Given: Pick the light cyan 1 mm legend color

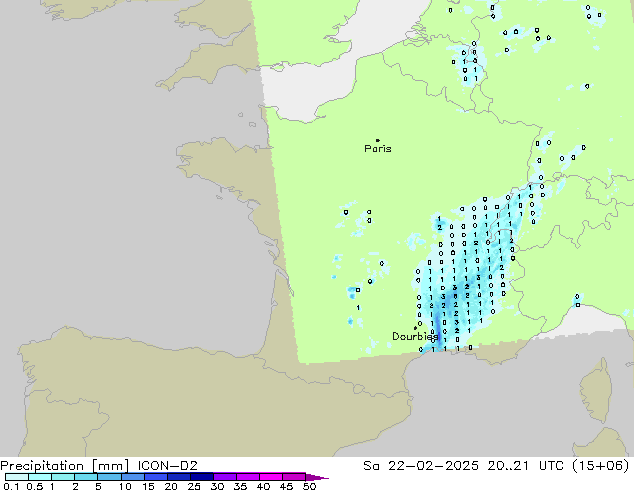Looking at the screenshot, I should [x=62, y=477].
